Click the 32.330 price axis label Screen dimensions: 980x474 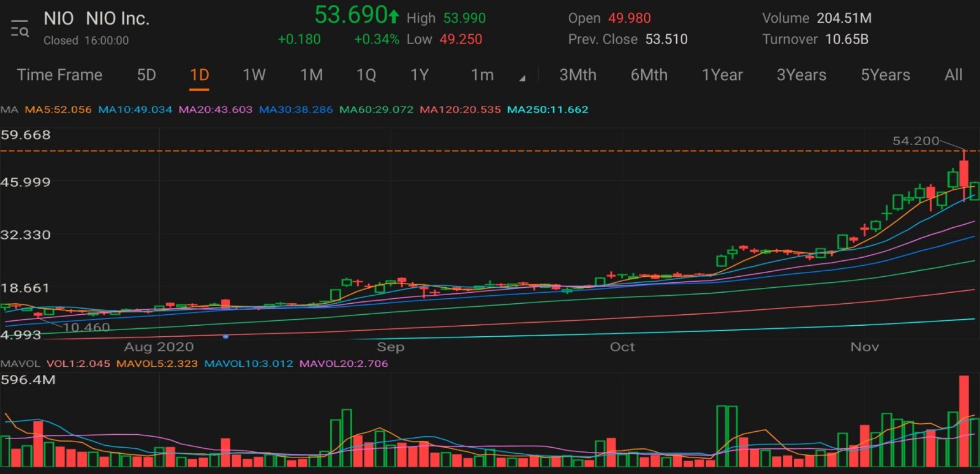click(x=26, y=235)
